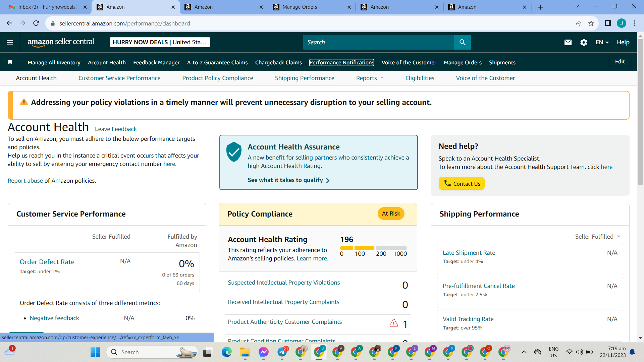Image resolution: width=644 pixels, height=362 pixels.
Task: Expand the See what it takes to qualify link
Action: coord(288,180)
